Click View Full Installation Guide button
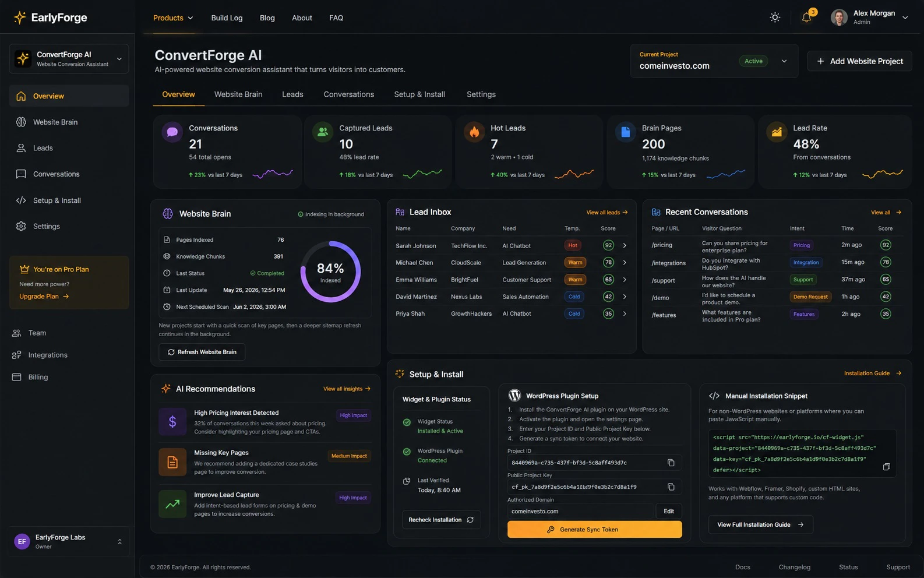The image size is (924, 578). coord(760,525)
